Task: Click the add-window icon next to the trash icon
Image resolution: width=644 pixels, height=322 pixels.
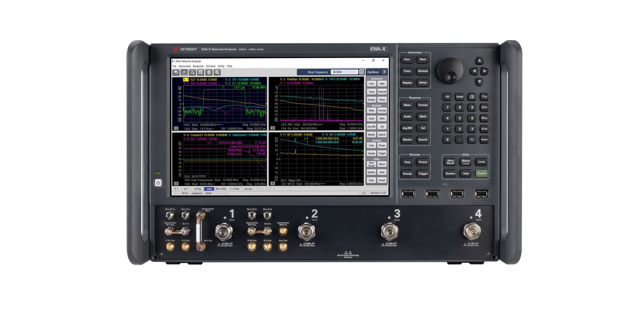Action: 201,72
